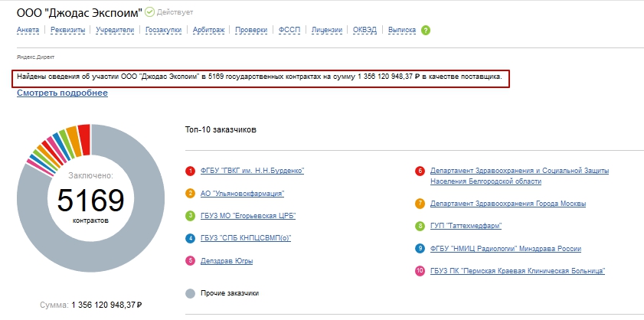
Task: Open the Анкета tab
Action: 28,30
